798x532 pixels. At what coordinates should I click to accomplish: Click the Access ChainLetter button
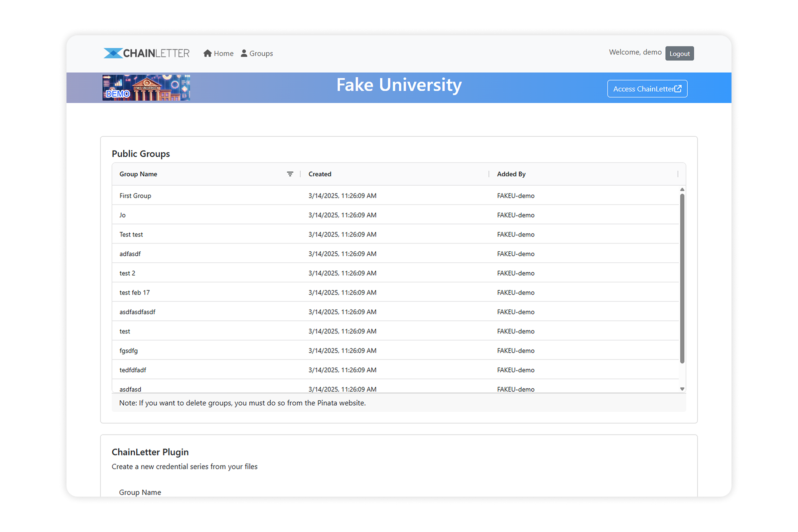647,88
